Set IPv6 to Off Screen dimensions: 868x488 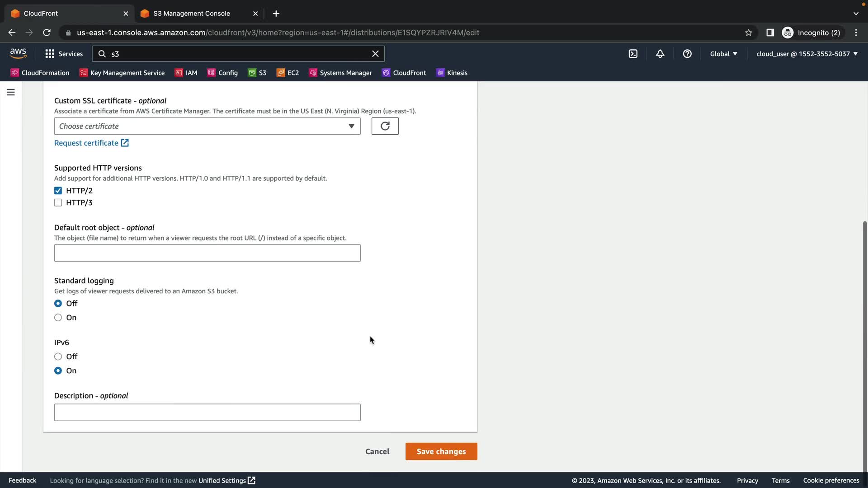tap(58, 357)
